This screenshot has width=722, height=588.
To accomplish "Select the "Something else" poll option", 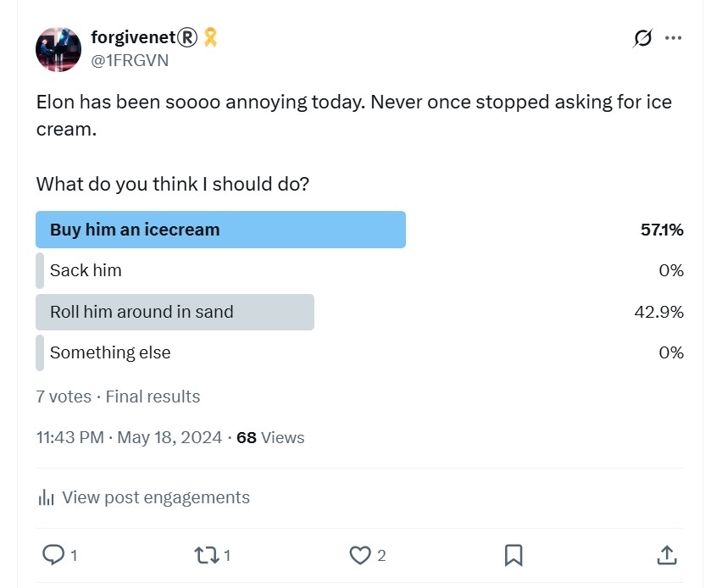I will click(359, 352).
